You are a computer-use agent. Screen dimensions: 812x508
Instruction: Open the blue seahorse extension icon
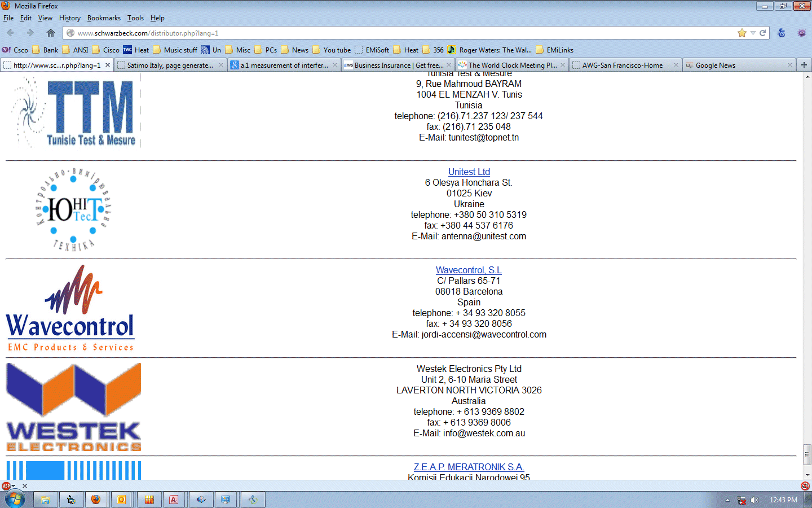pyautogui.click(x=782, y=33)
